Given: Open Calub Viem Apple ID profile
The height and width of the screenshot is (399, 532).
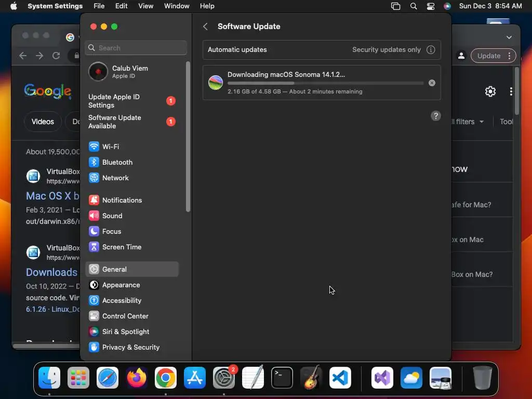Looking at the screenshot, I should pyautogui.click(x=131, y=72).
